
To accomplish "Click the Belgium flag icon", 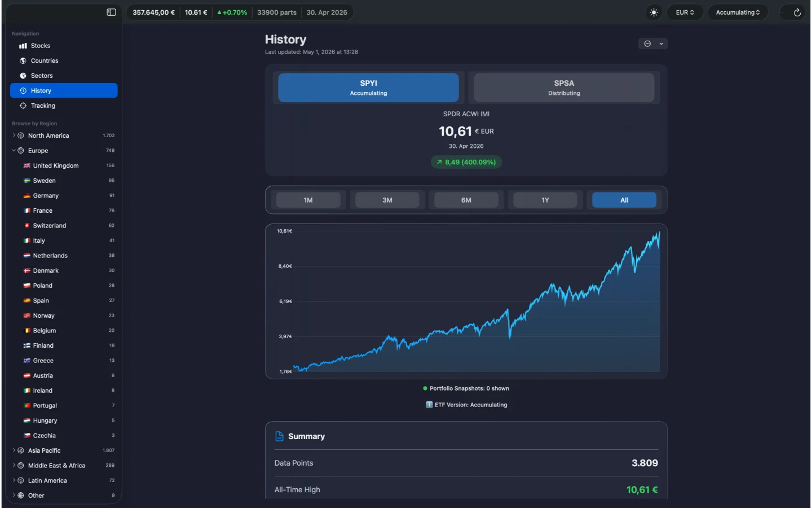I will point(27,330).
